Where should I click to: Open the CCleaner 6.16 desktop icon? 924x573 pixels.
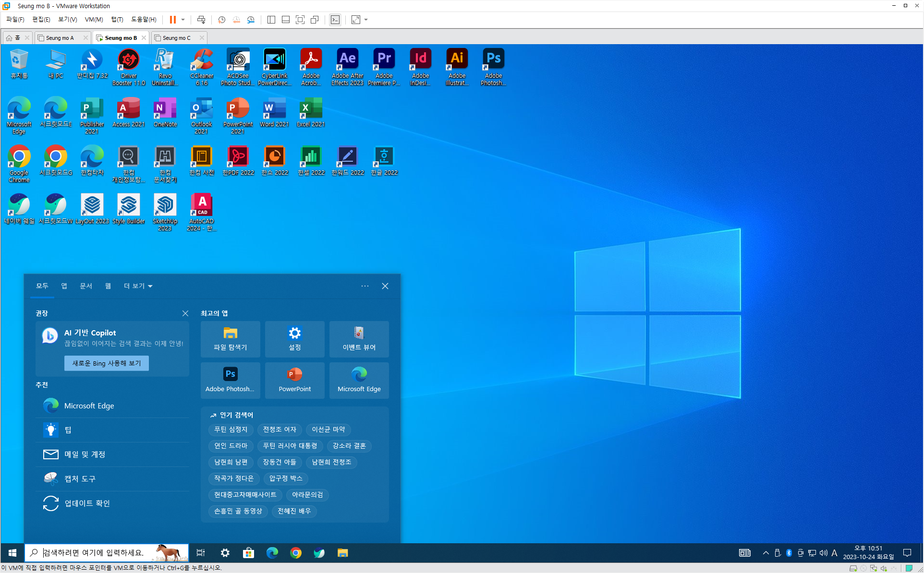click(201, 67)
